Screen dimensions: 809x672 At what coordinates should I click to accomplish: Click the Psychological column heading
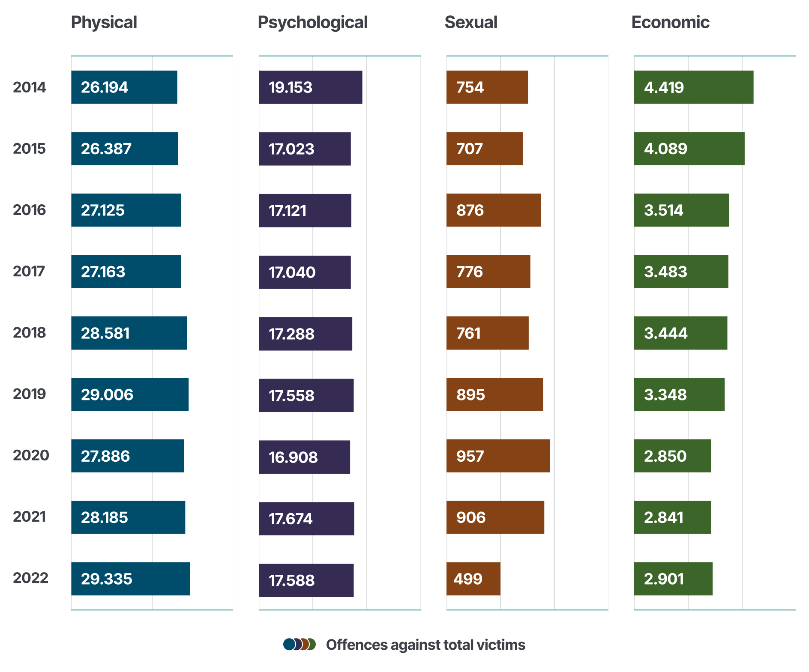click(x=313, y=22)
